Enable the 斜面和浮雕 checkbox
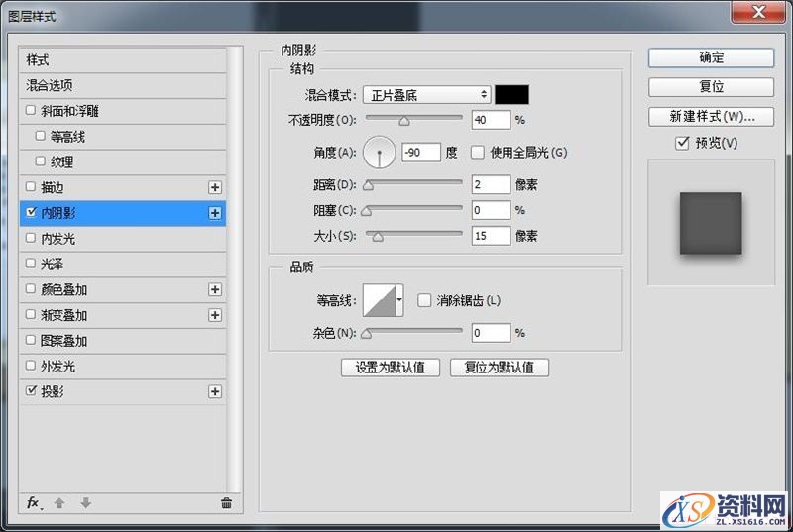Screen dimensions: 793x532 click(31, 110)
